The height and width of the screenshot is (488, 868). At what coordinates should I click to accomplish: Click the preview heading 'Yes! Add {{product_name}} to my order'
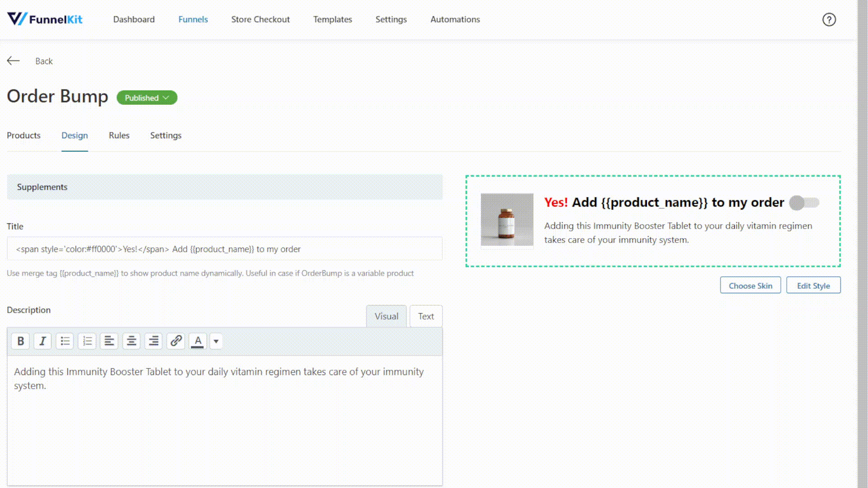tap(664, 202)
